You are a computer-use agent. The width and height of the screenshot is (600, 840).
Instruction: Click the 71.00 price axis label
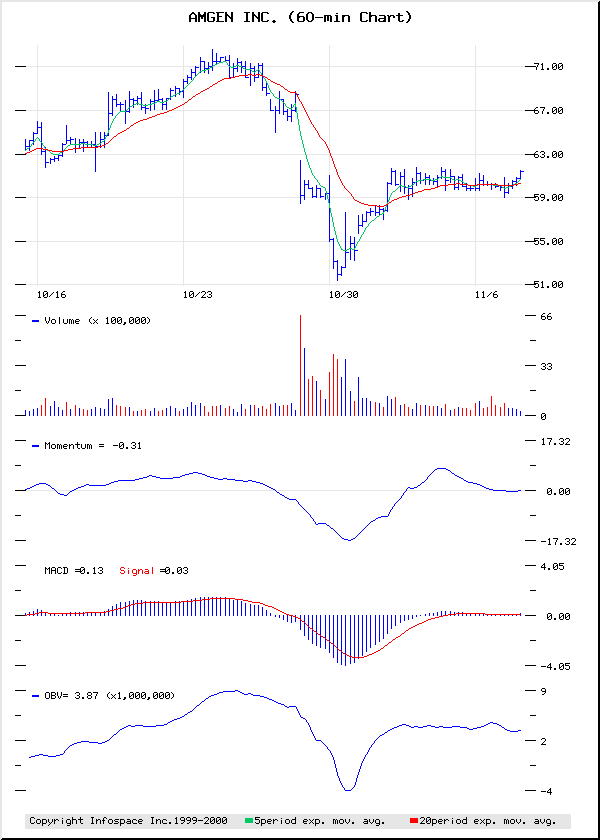click(551, 67)
